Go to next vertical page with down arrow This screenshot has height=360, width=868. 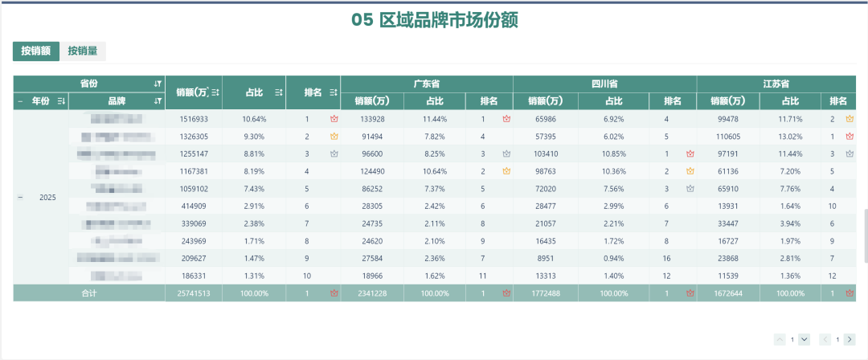coord(805,339)
